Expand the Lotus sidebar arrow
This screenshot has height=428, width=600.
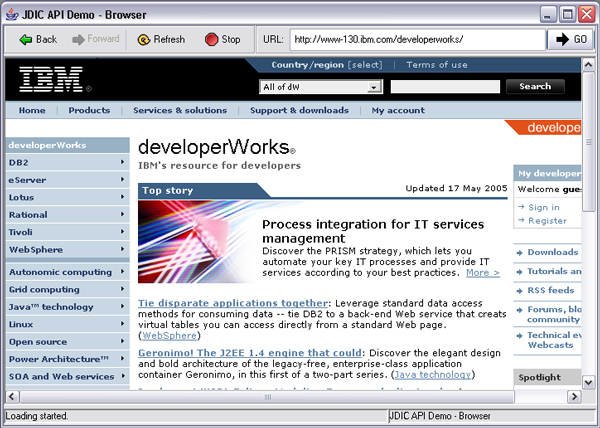tap(122, 197)
